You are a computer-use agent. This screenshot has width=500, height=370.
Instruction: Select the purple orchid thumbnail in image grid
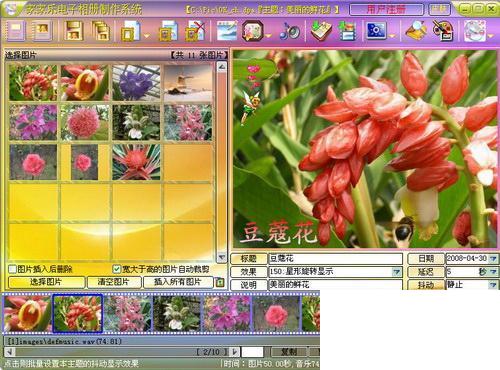tap(136, 83)
